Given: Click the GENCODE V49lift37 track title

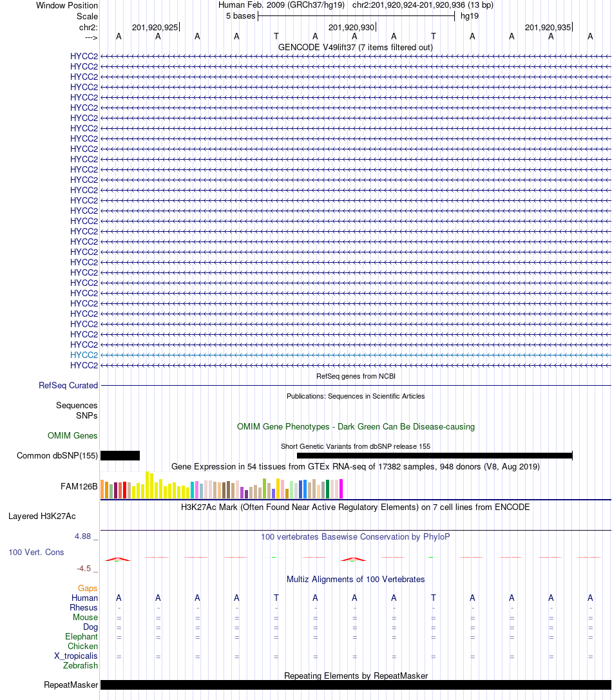Looking at the screenshot, I should [x=356, y=47].
